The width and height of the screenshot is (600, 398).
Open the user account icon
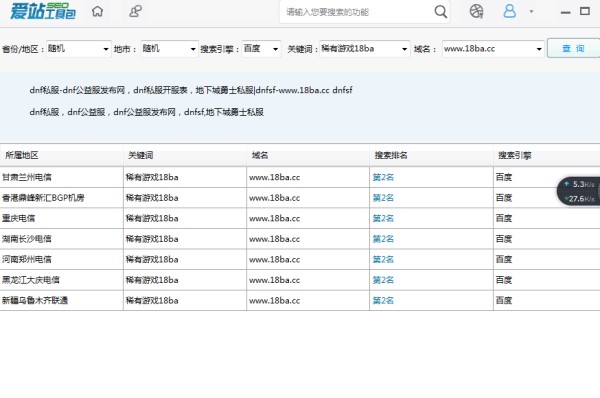(x=509, y=11)
